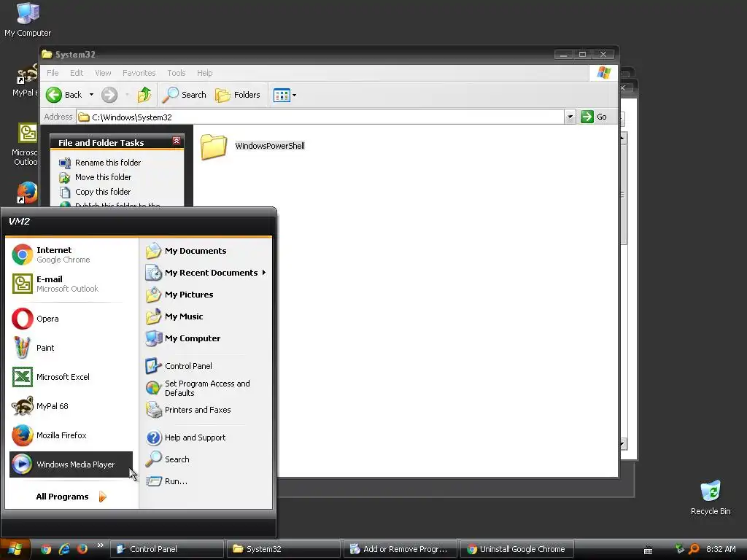Select the WindowsPowerShell folder
Viewport: 747px width, 560px height.
(252, 146)
